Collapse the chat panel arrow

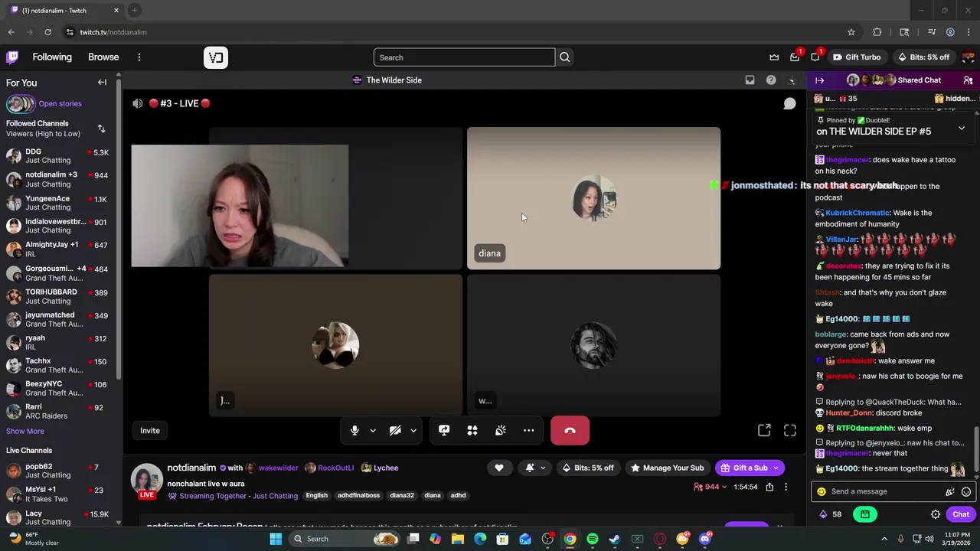point(820,80)
